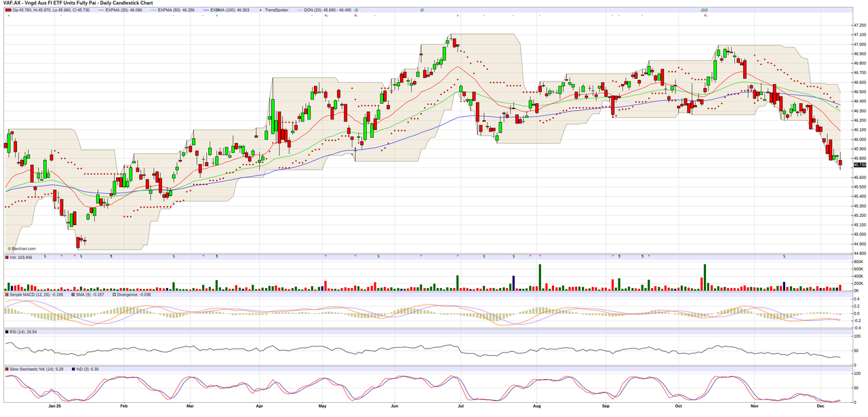Screen dimensions: 868x417
Task: Click the Slow Stochastic %K (14): 9.28 readout
Action: tap(37, 370)
